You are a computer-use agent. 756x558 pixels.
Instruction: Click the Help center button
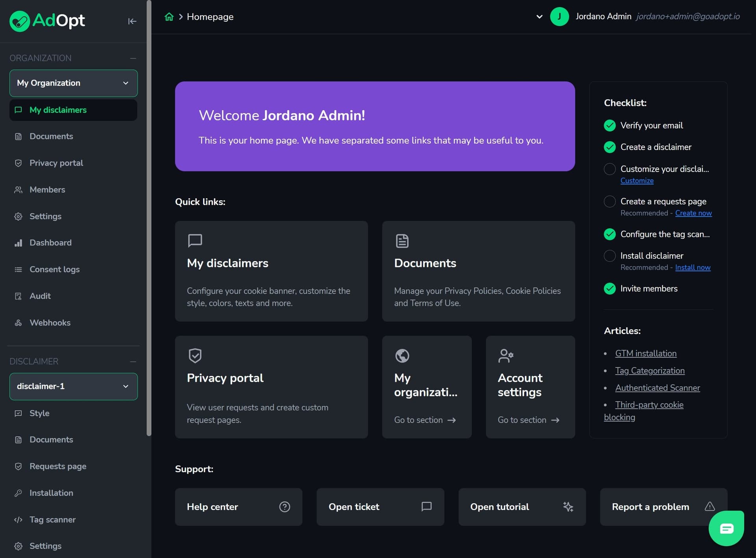(x=239, y=507)
